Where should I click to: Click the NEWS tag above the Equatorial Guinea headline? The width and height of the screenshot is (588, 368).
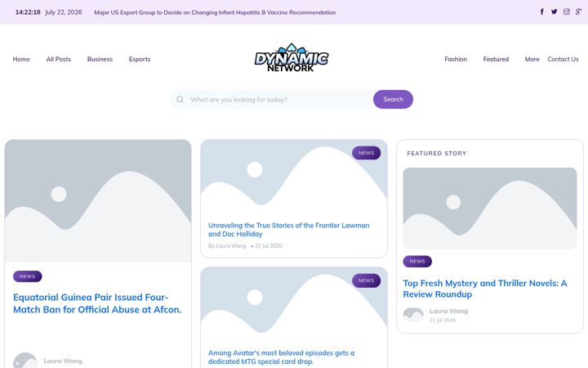pyautogui.click(x=28, y=276)
